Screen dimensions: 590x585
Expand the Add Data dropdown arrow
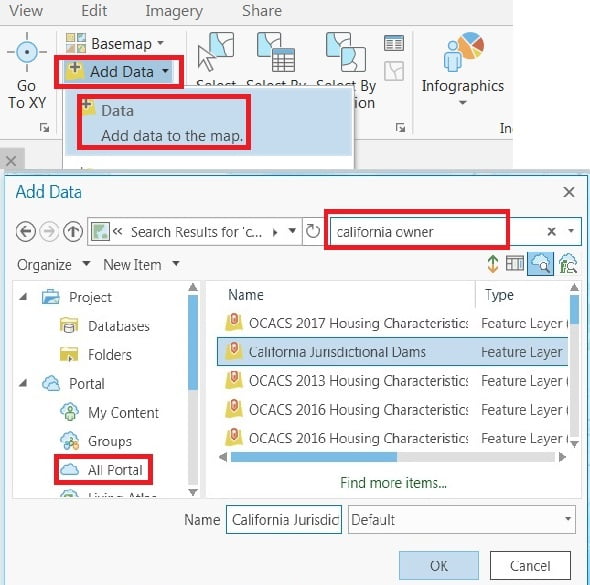(165, 71)
